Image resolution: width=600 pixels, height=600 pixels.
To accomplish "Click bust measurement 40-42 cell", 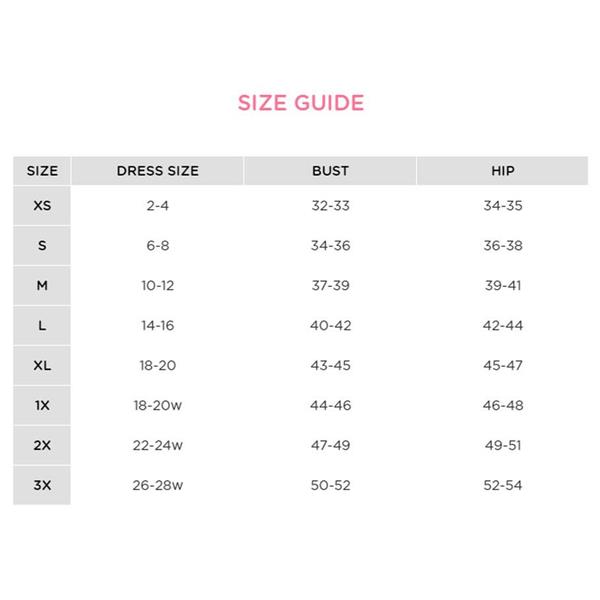I will 330,326.
